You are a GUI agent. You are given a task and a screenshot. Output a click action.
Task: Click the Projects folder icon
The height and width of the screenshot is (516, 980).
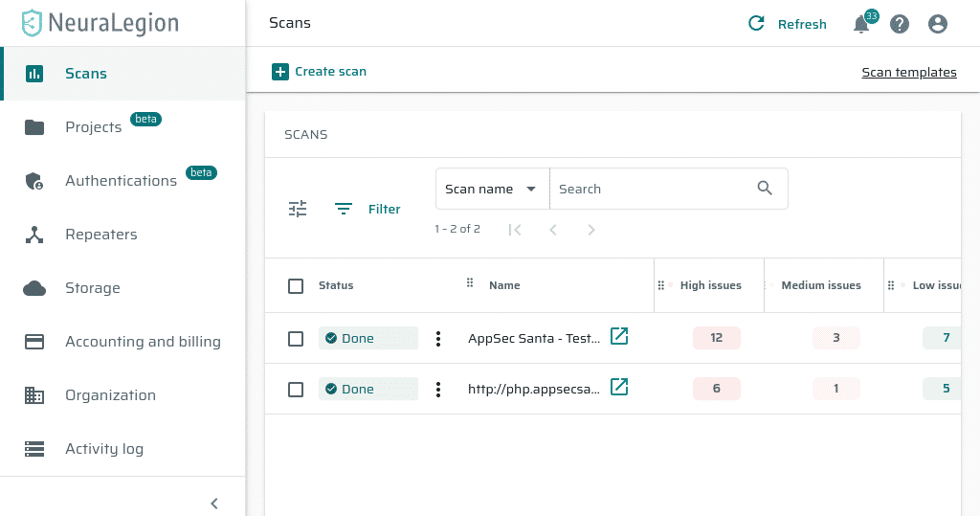(34, 127)
